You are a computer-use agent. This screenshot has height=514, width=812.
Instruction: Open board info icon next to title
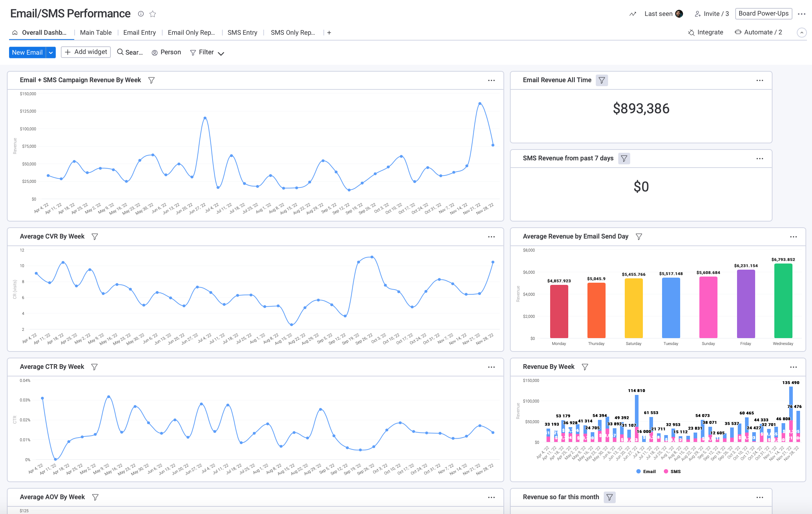141,14
